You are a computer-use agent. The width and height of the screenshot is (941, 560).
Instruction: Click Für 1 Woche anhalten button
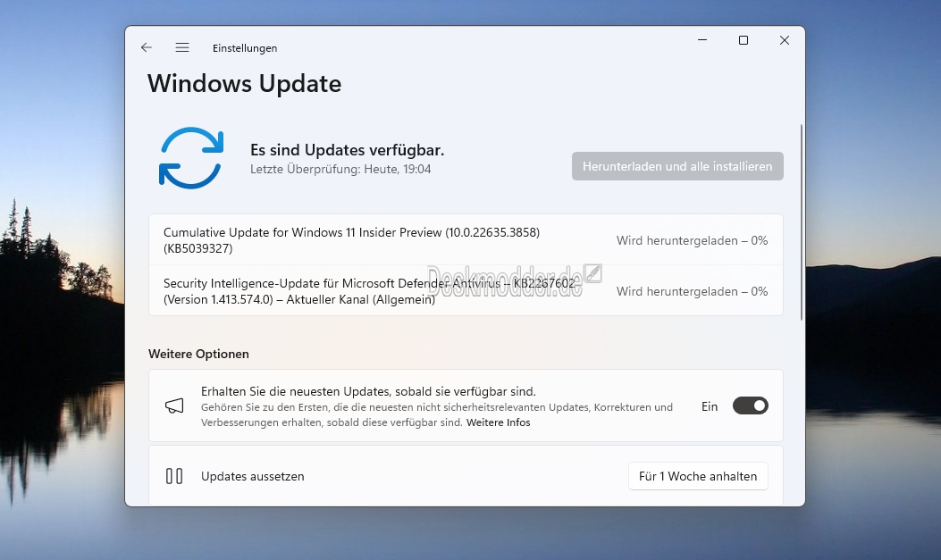click(x=698, y=476)
